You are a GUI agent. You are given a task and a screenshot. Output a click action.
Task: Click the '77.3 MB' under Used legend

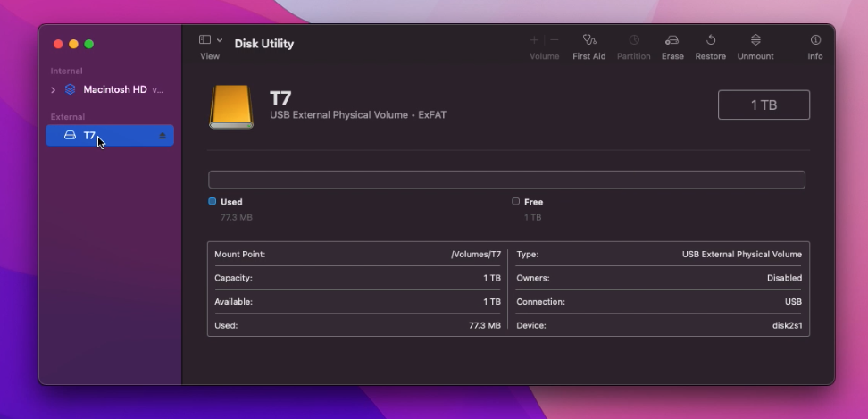point(237,217)
